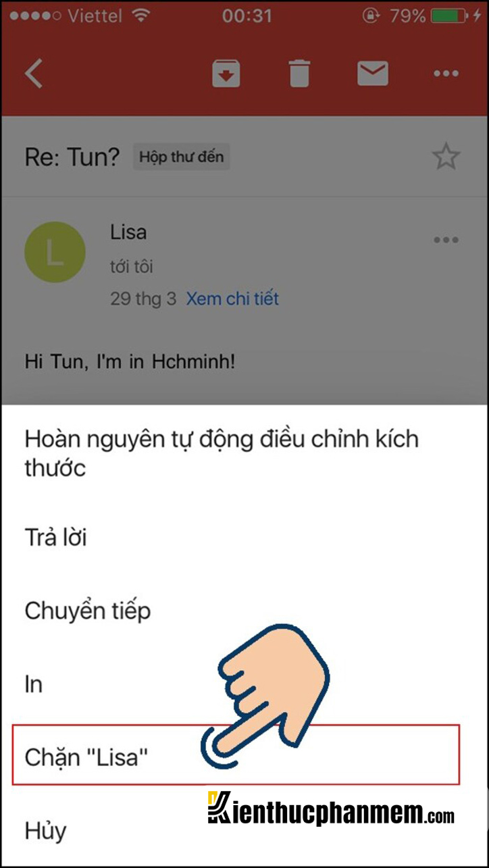The height and width of the screenshot is (868, 489).
Task: Open the top bar three-dot menu
Action: (446, 73)
